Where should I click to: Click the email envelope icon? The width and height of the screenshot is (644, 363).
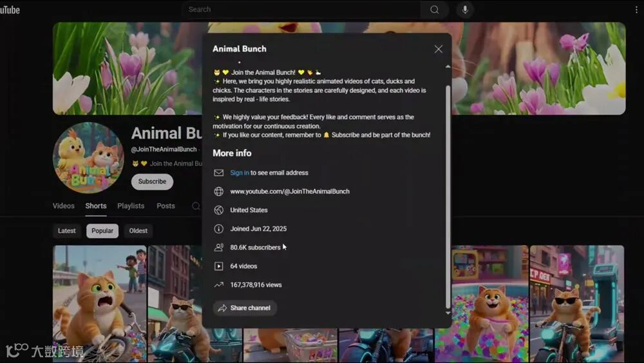tap(218, 173)
